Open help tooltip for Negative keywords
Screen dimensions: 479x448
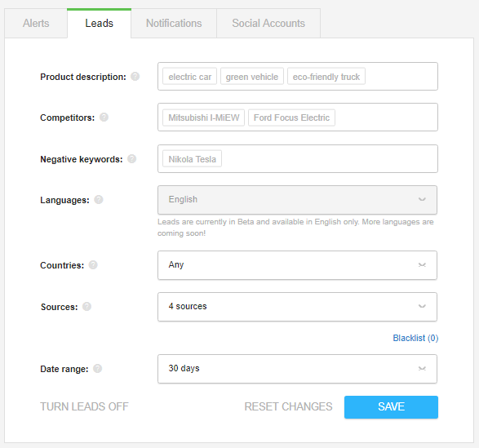tap(131, 159)
